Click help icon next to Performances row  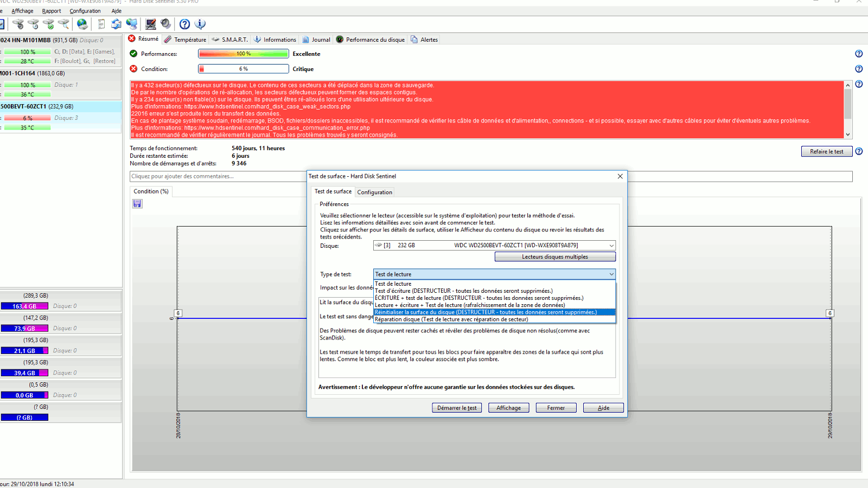pos(859,54)
